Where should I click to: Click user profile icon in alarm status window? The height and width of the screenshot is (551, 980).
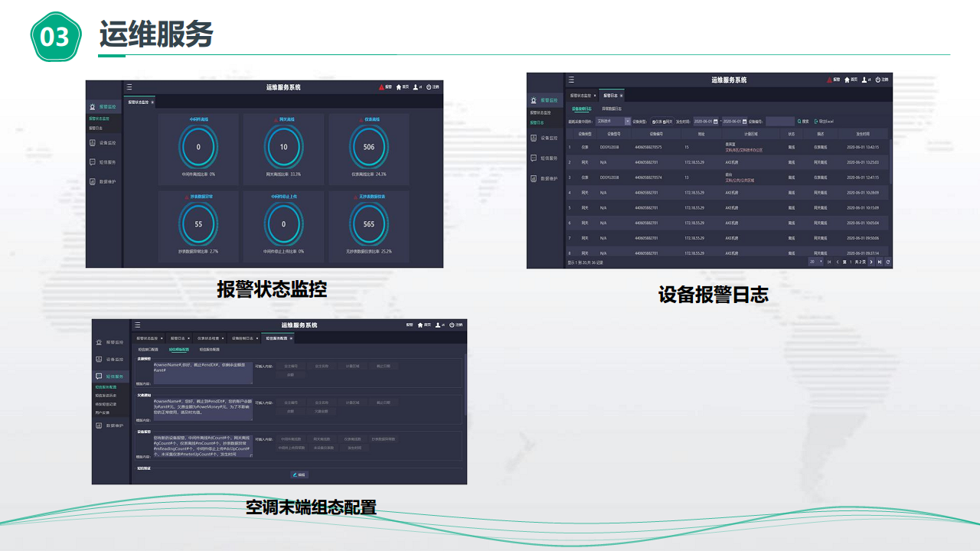(415, 87)
